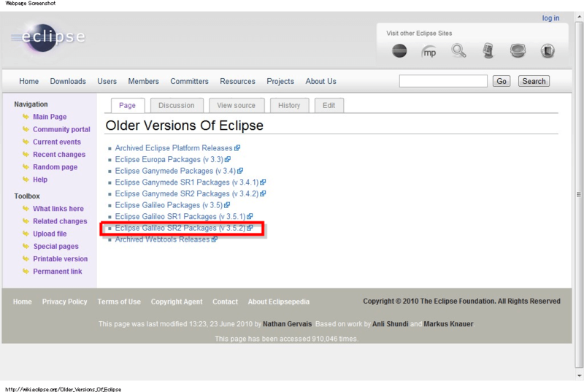Open Archived Webtools Releases link
This screenshot has height=392, width=584.
coord(162,239)
